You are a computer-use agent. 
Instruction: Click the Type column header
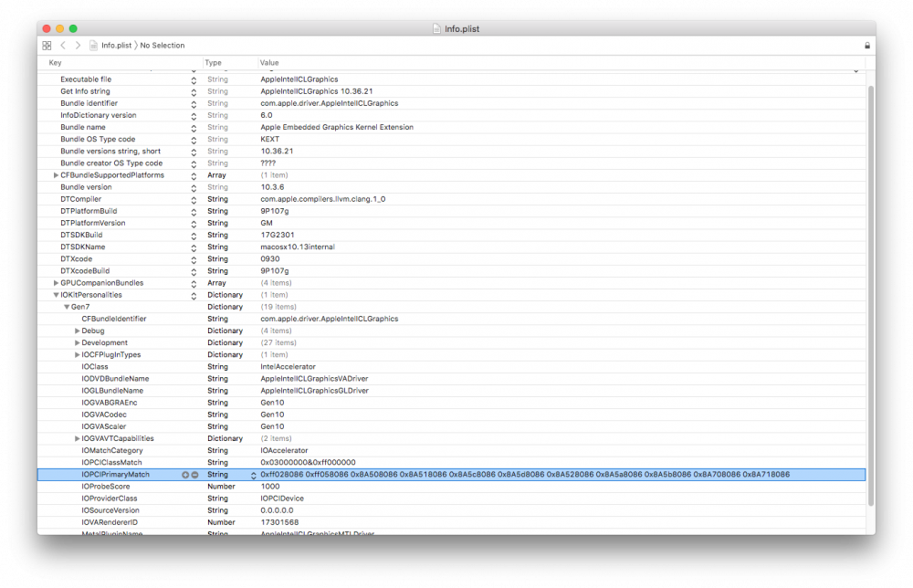pyautogui.click(x=213, y=62)
